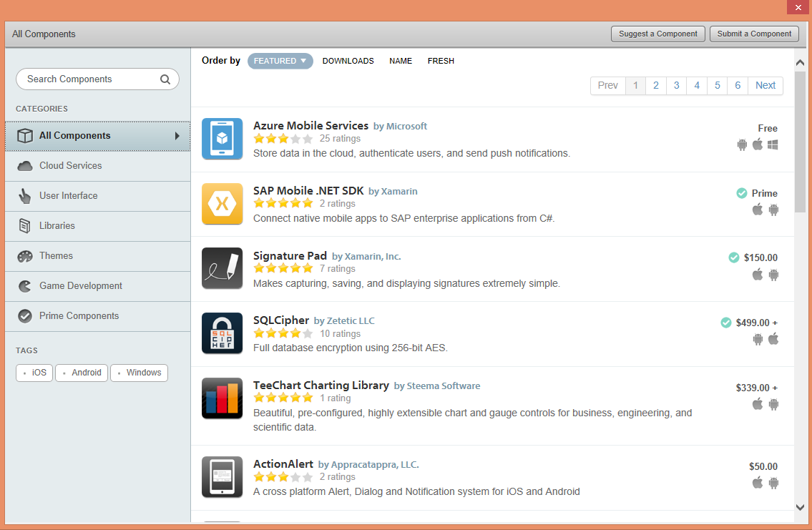Open the Game Development category
812x530 pixels.
pyautogui.click(x=98, y=286)
